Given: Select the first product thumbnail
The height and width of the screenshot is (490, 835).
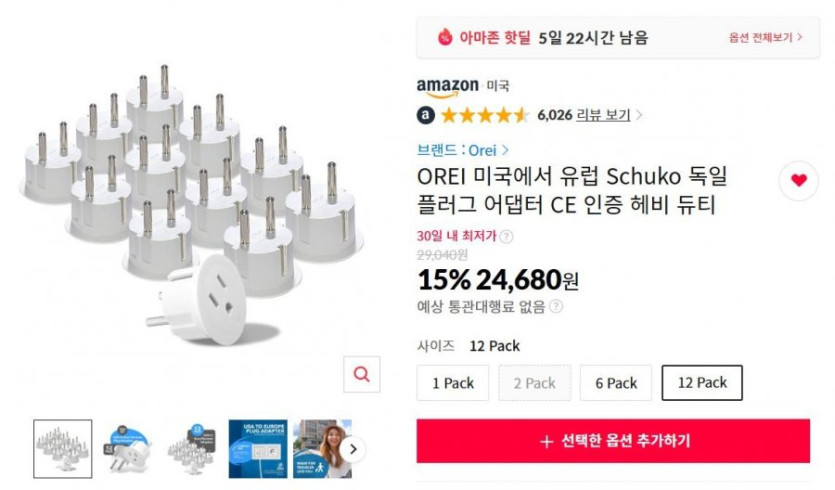Looking at the screenshot, I should pyautogui.click(x=62, y=449).
